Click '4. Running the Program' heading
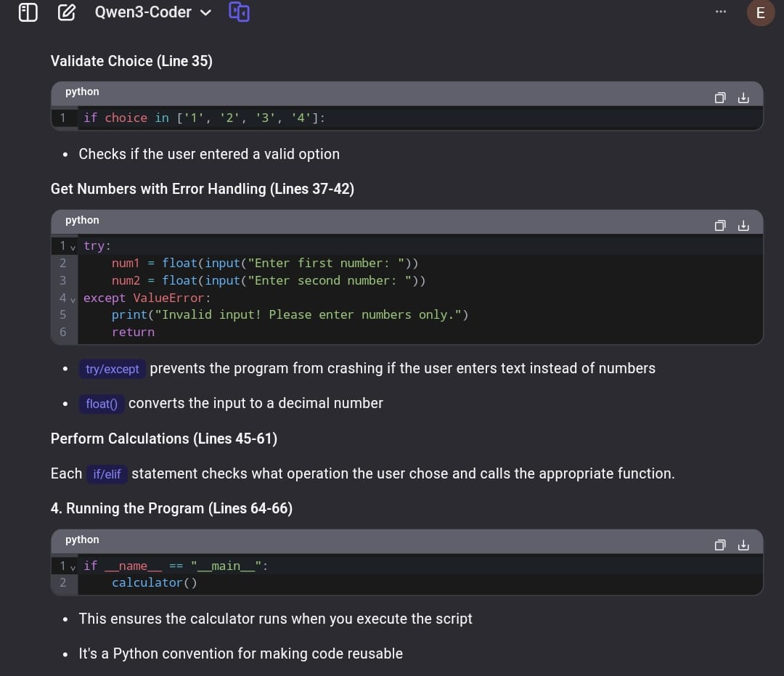This screenshot has width=784, height=676. click(171, 508)
